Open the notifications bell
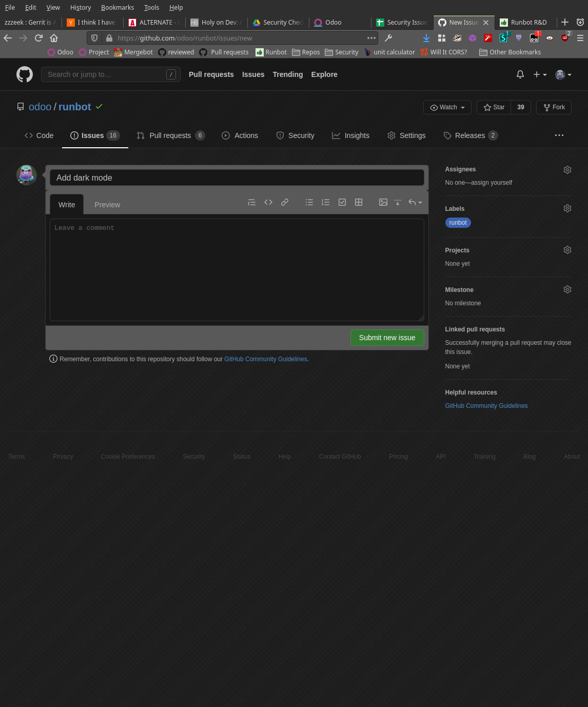This screenshot has height=707, width=588. tap(520, 74)
